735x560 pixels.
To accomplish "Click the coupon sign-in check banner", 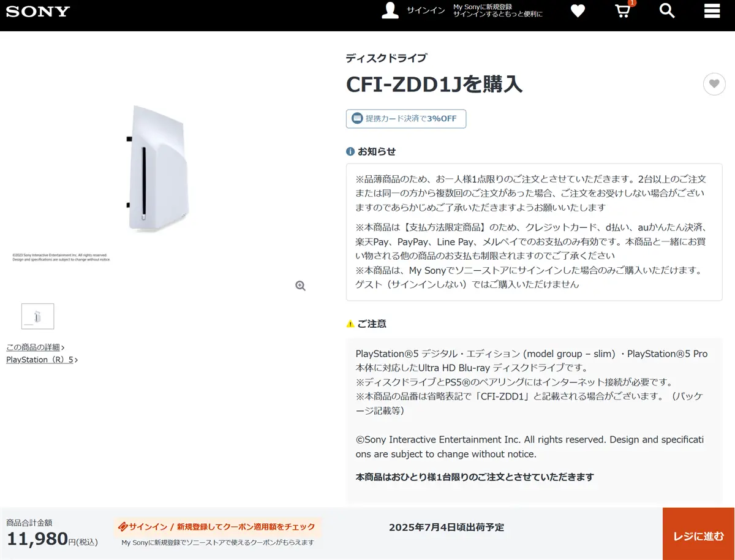I will [x=217, y=527].
